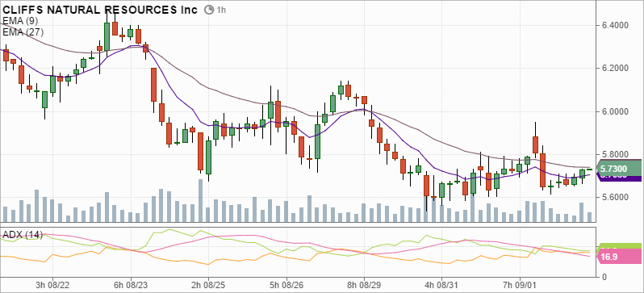This screenshot has width=644, height=293.
Task: Click the 7h 09/01 date label
Action: [x=520, y=284]
